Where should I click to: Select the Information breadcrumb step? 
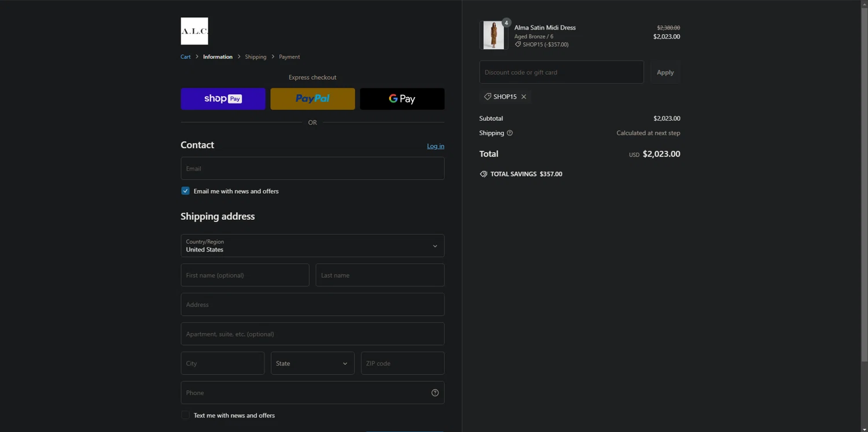pyautogui.click(x=218, y=57)
